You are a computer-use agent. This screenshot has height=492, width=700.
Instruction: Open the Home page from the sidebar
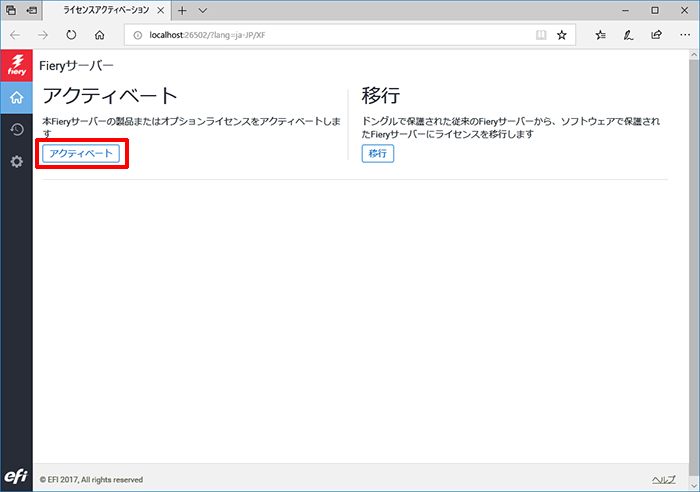(17, 97)
